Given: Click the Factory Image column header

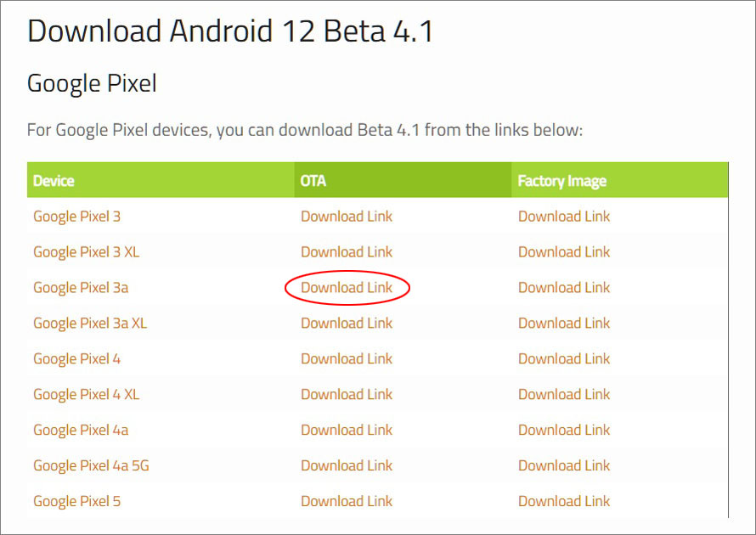Looking at the screenshot, I should [x=561, y=181].
